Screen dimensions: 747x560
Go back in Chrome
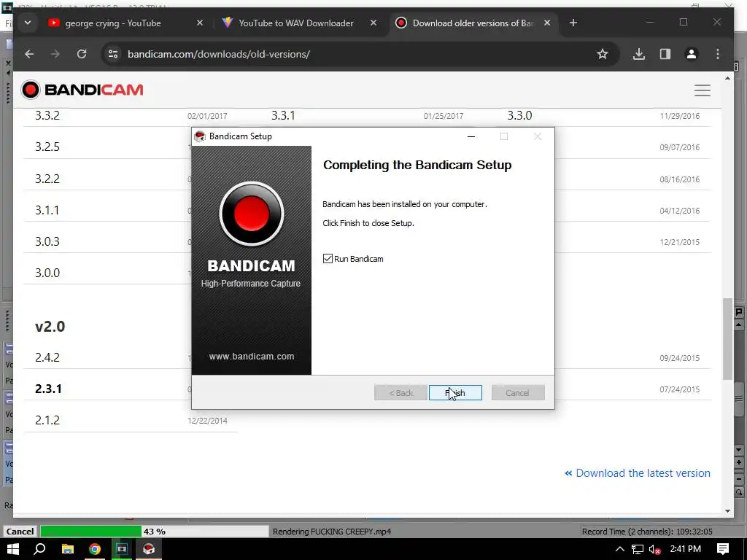(x=29, y=54)
